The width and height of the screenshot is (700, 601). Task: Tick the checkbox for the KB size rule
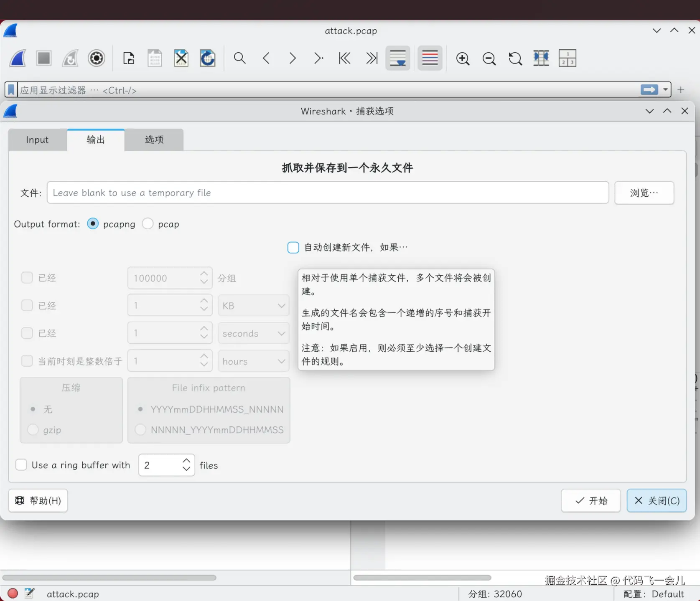[27, 305]
